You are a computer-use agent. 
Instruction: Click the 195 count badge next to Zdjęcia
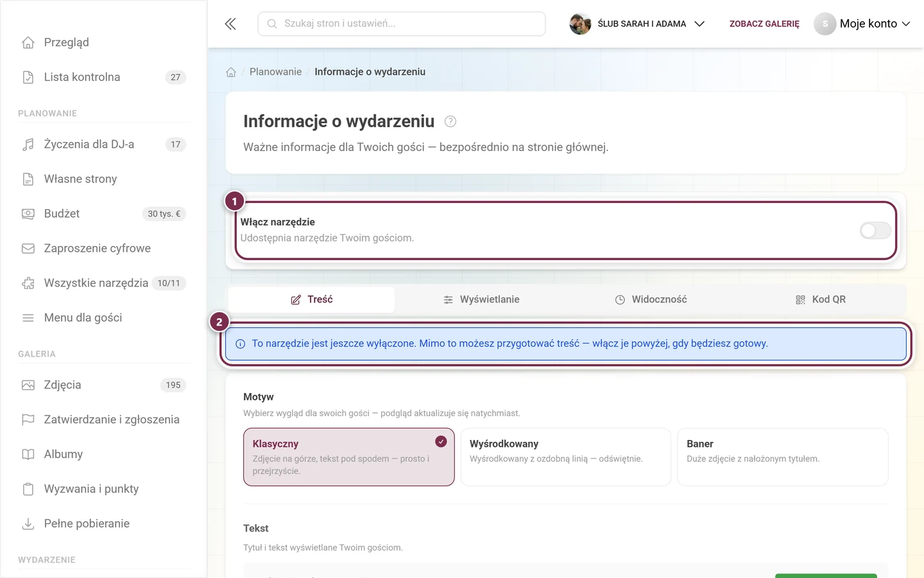[x=173, y=385]
